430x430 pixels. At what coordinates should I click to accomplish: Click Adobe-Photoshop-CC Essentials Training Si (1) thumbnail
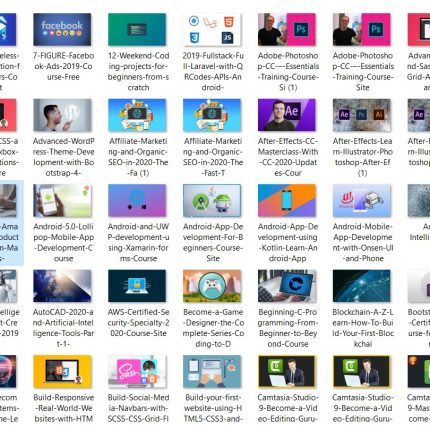tap(287, 29)
